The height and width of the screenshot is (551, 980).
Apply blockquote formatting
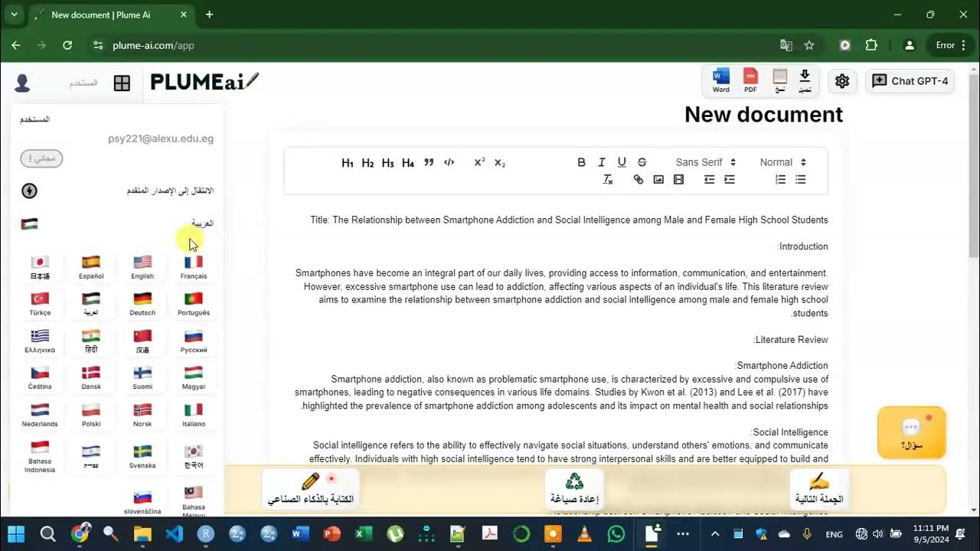tap(429, 162)
